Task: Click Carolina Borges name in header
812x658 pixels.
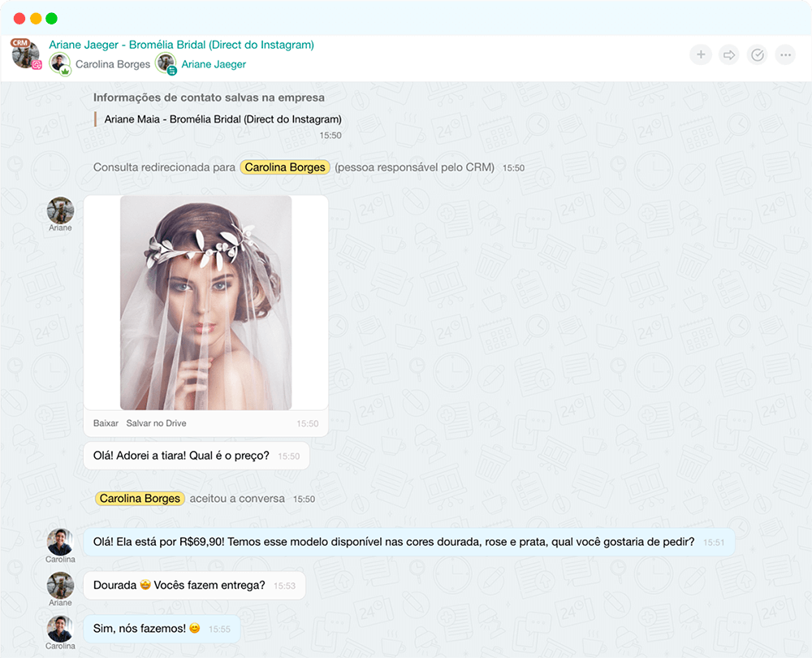Action: pyautogui.click(x=112, y=64)
